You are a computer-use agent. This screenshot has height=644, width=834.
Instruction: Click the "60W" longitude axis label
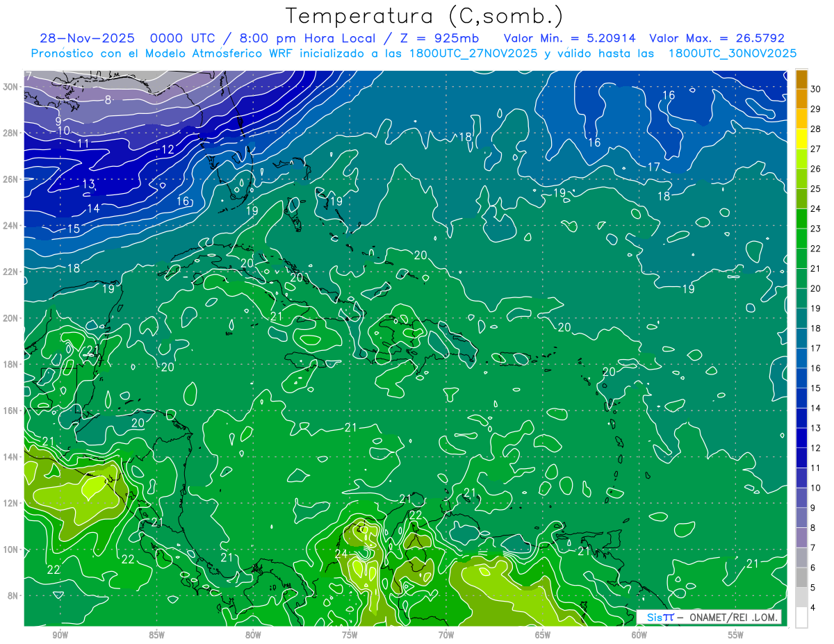(639, 635)
